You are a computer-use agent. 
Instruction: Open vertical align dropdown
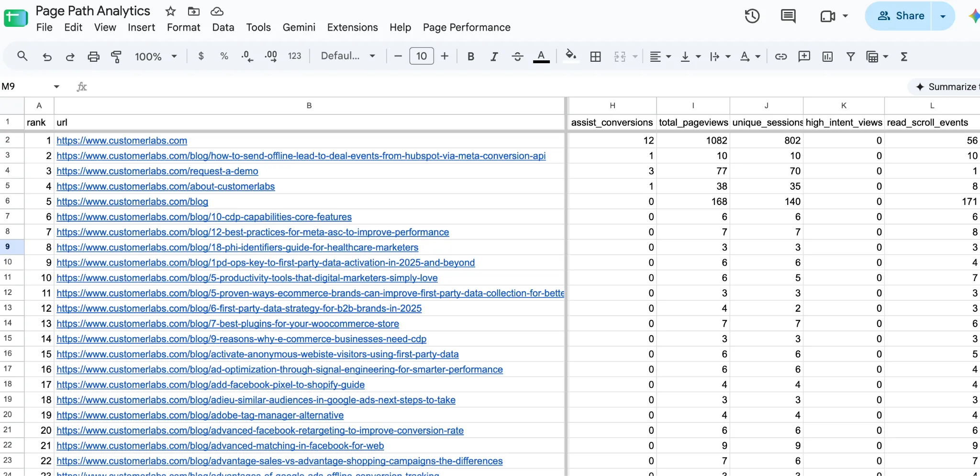tap(690, 57)
